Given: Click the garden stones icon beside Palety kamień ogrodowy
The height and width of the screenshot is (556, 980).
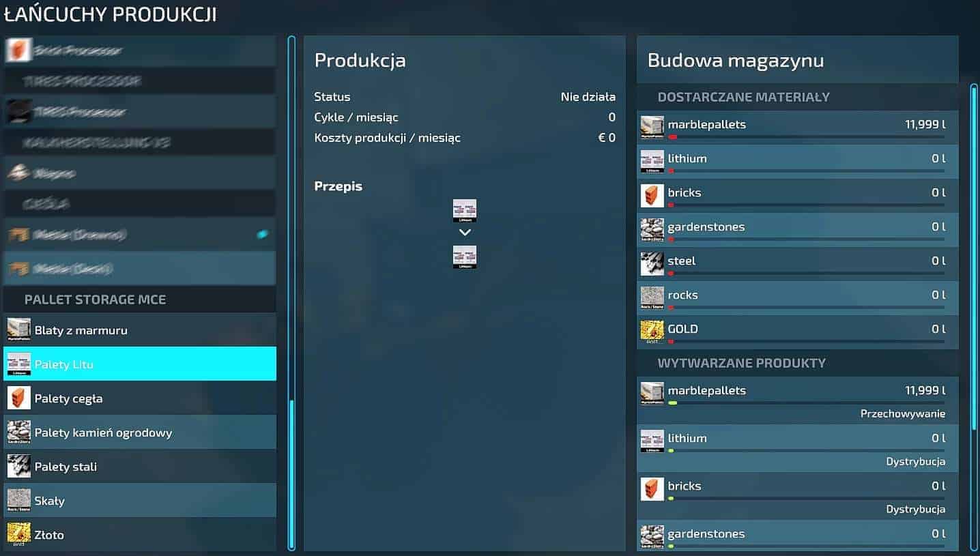Looking at the screenshot, I should coord(18,433).
